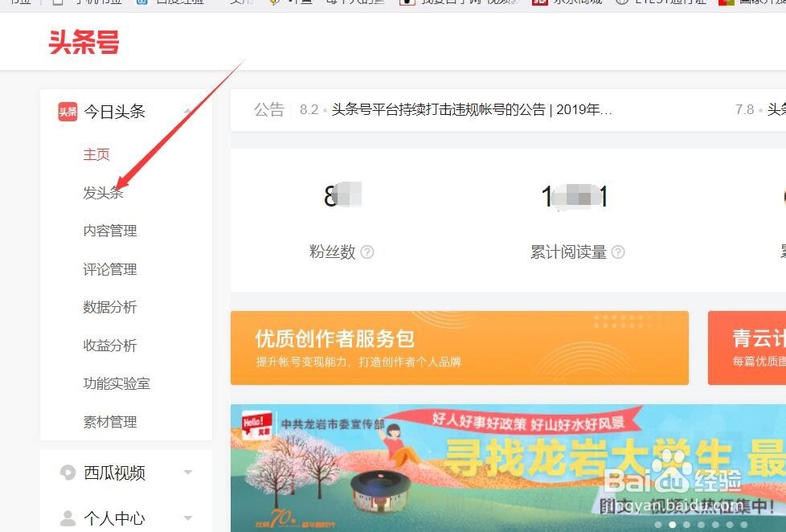
Task: Open 数据分析 in sidebar
Action: (x=110, y=307)
